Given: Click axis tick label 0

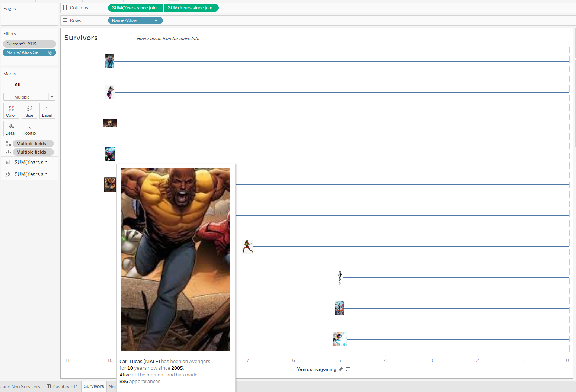Looking at the screenshot, I should (567, 360).
